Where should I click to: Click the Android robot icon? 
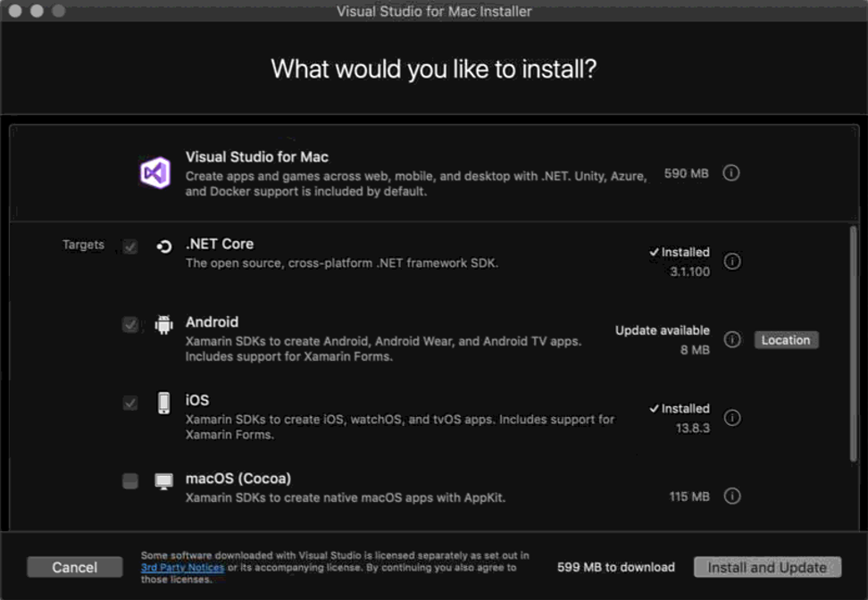(x=163, y=324)
